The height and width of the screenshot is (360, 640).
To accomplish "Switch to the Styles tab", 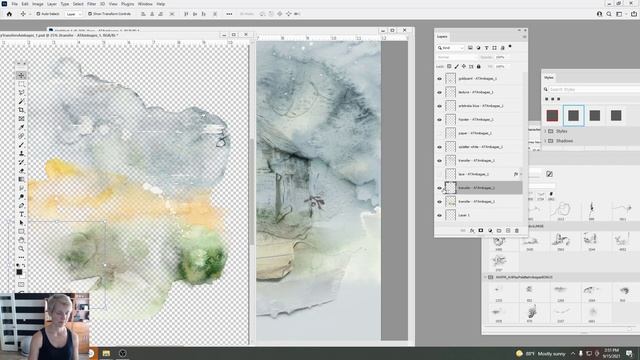I will tap(549, 78).
